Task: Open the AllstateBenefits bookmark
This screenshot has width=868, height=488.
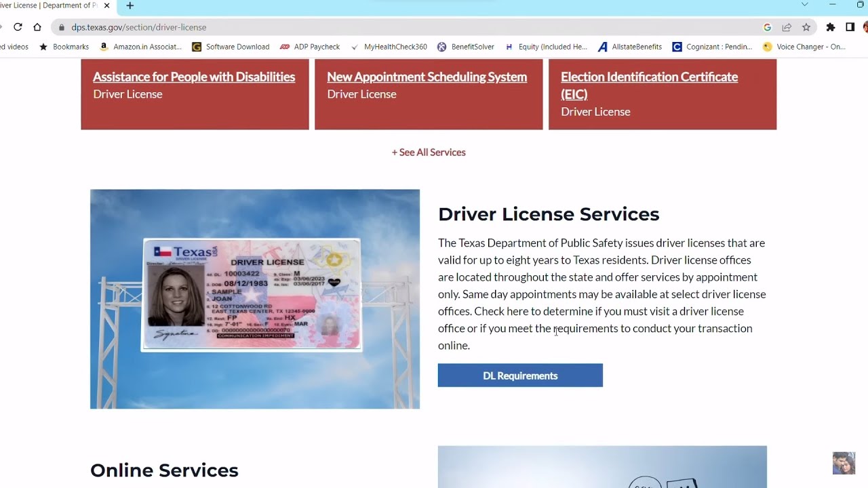Action: point(630,47)
